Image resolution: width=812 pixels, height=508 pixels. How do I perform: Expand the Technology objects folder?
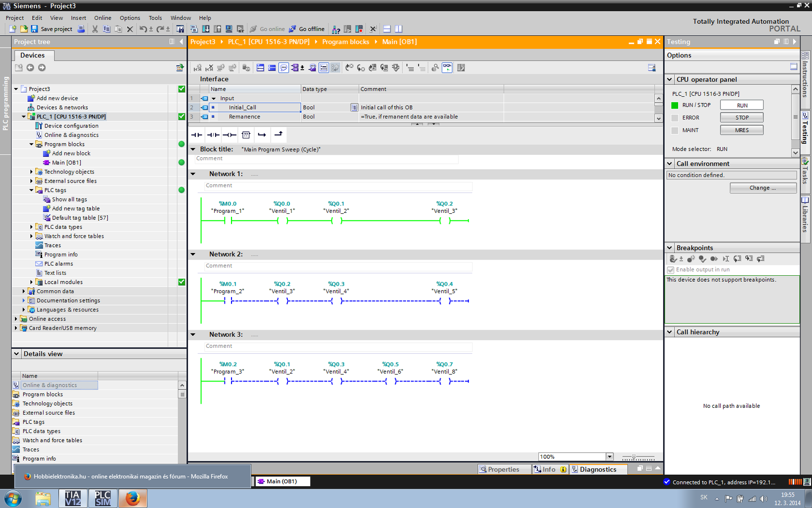(31, 172)
